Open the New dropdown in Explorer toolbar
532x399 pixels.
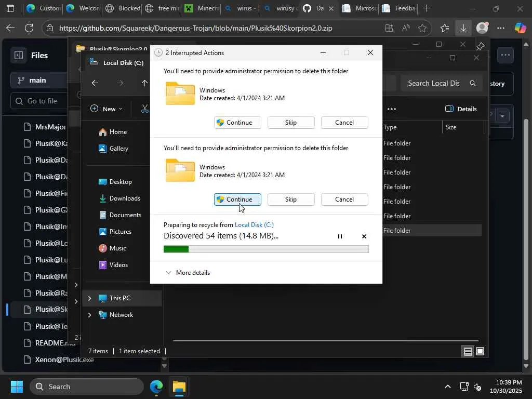click(106, 109)
